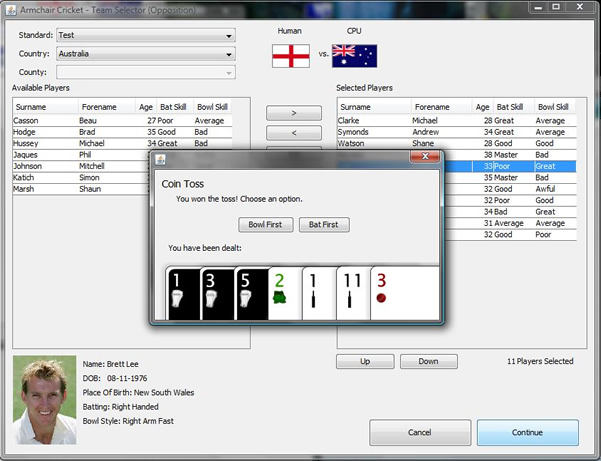The width and height of the screenshot is (601, 461).
Task: Choose Bowl First option
Action: tap(266, 225)
